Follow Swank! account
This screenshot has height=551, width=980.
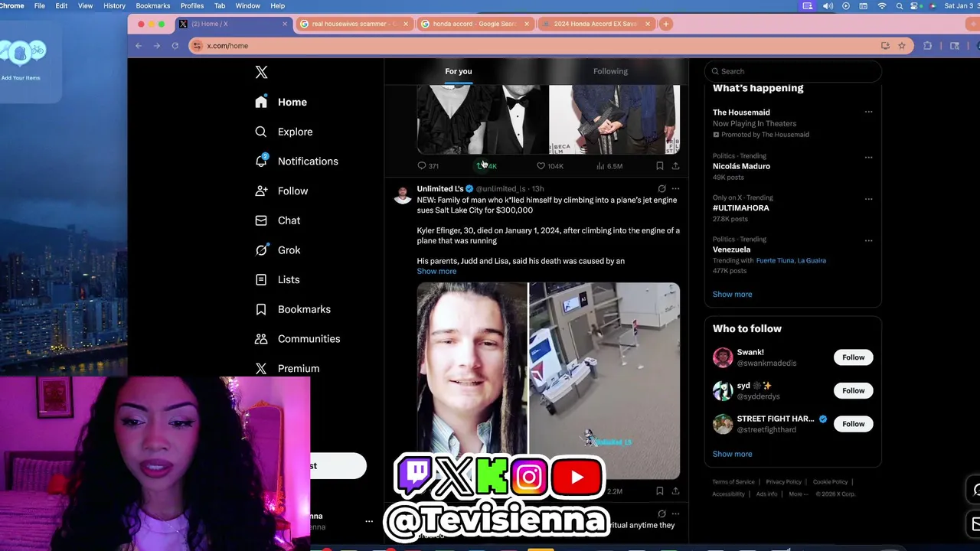[854, 357]
